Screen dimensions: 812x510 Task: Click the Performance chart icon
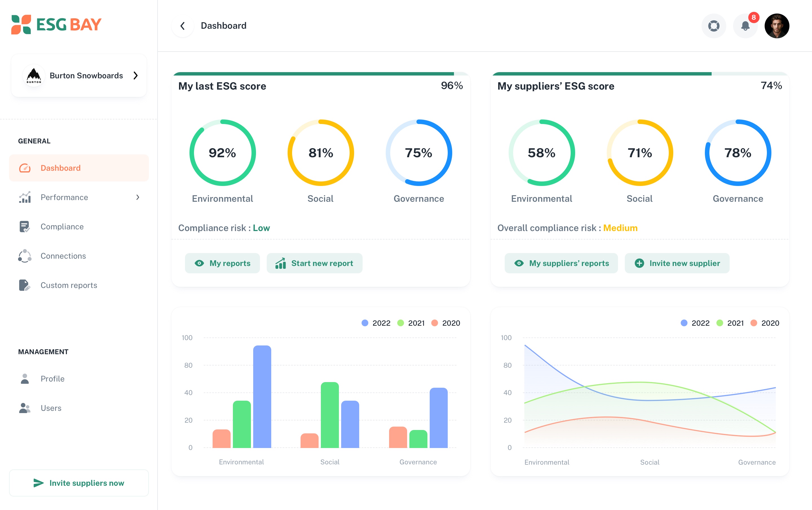(x=25, y=197)
